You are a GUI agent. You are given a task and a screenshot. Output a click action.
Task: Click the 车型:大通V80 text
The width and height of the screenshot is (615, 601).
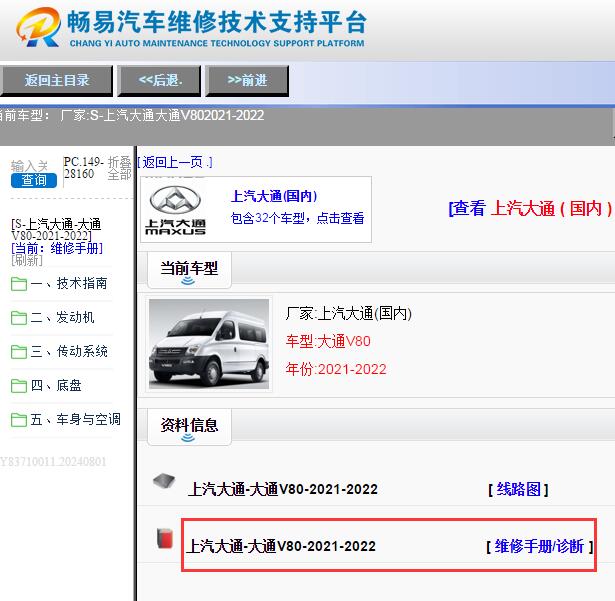328,341
